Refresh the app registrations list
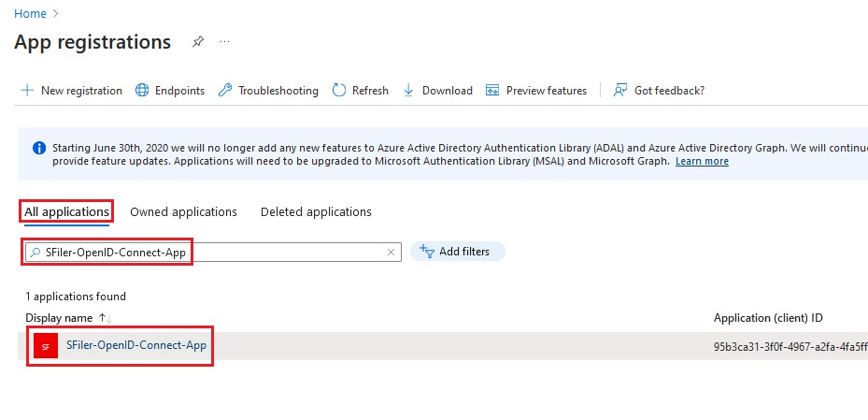Screen dimensions: 868x420 tap(361, 91)
